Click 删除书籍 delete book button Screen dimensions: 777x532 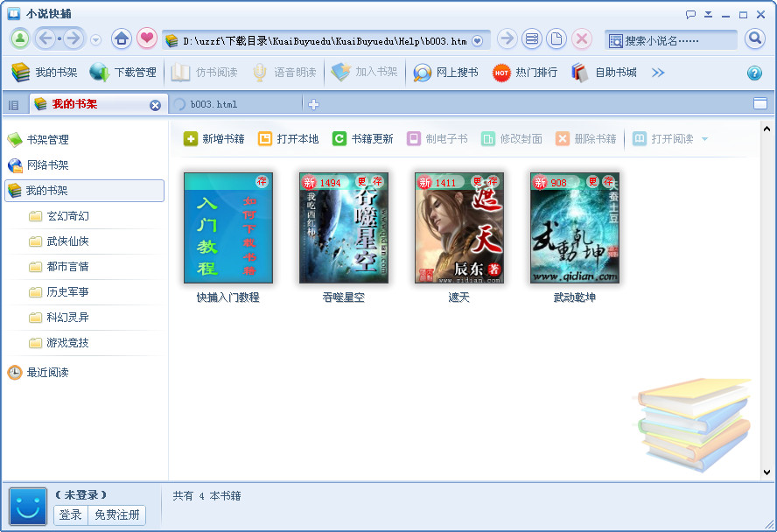(x=585, y=139)
